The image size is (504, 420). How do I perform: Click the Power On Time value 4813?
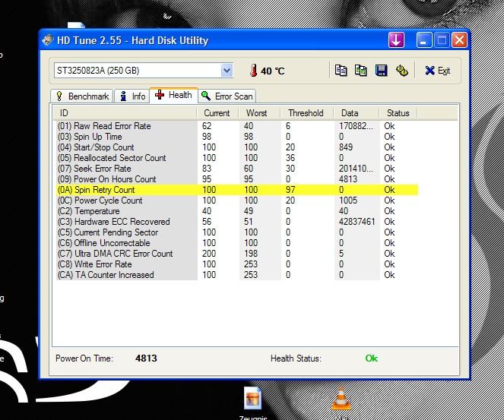pos(146,358)
